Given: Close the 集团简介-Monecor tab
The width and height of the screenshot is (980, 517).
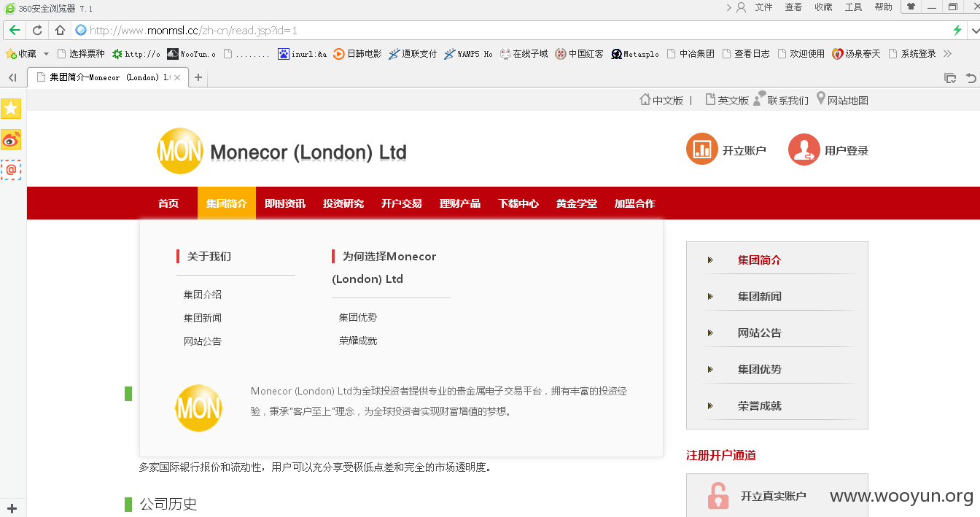Looking at the screenshot, I should point(177,77).
